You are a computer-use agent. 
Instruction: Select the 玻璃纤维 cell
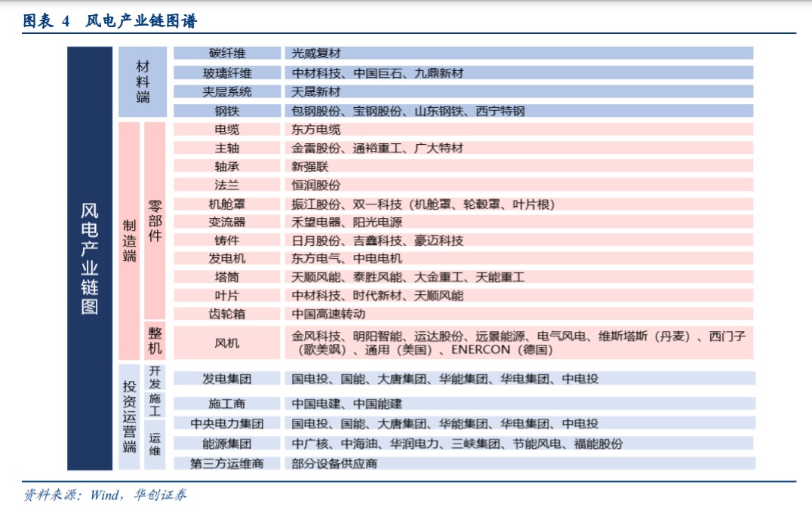coord(227,72)
